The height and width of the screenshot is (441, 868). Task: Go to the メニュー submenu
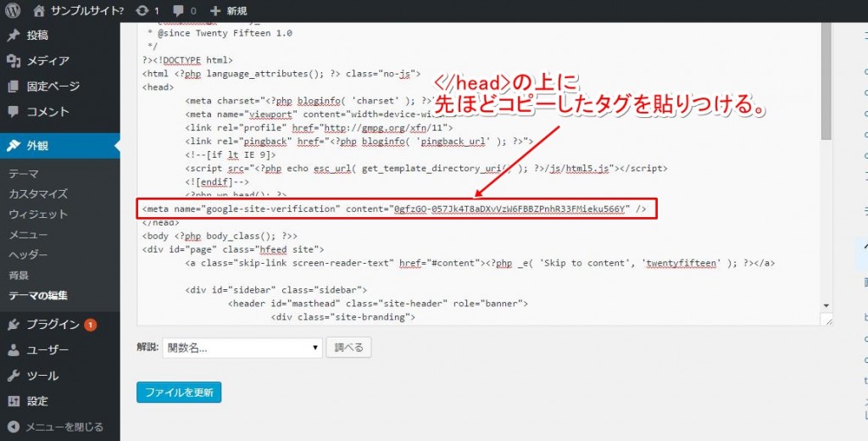coord(28,235)
